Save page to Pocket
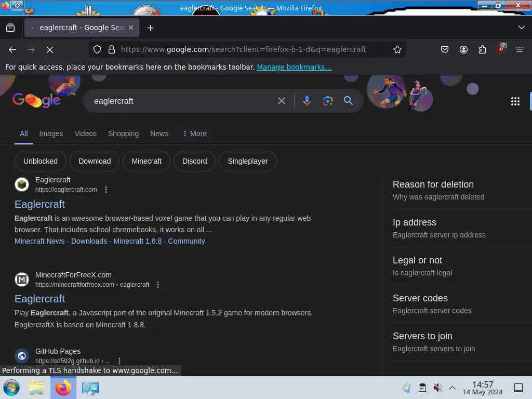 coord(445,49)
